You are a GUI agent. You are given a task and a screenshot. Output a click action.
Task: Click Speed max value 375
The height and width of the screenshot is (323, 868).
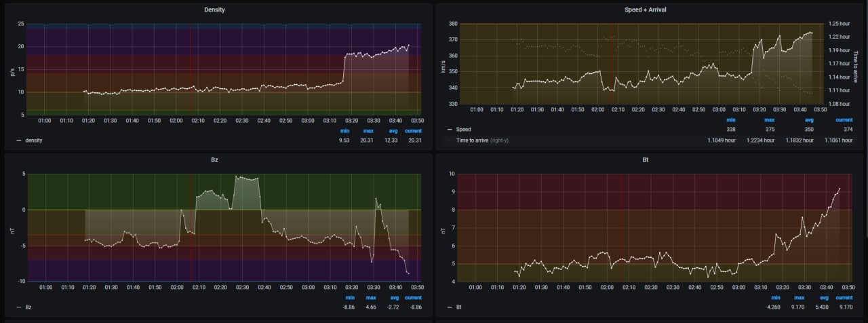[768, 129]
